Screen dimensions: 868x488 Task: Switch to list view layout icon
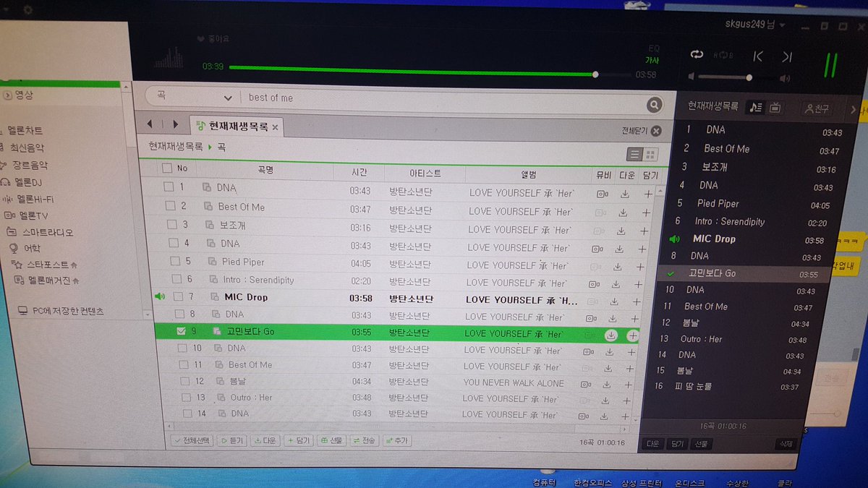(x=634, y=154)
